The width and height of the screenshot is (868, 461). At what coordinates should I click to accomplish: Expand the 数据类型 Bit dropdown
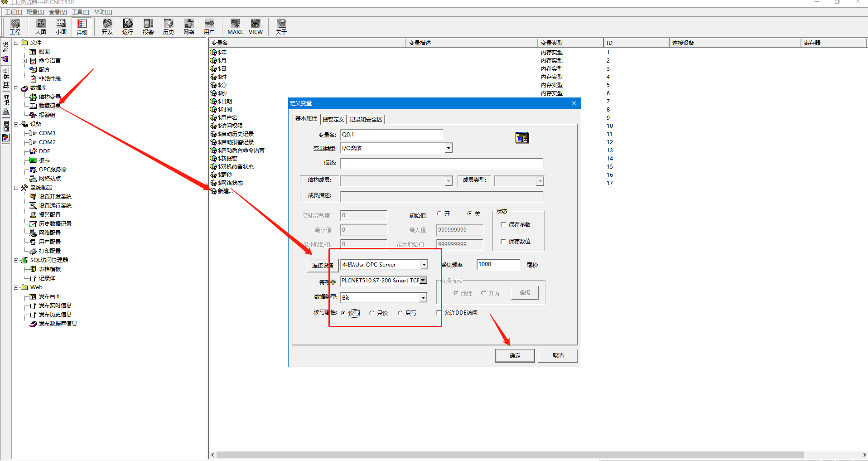[423, 298]
